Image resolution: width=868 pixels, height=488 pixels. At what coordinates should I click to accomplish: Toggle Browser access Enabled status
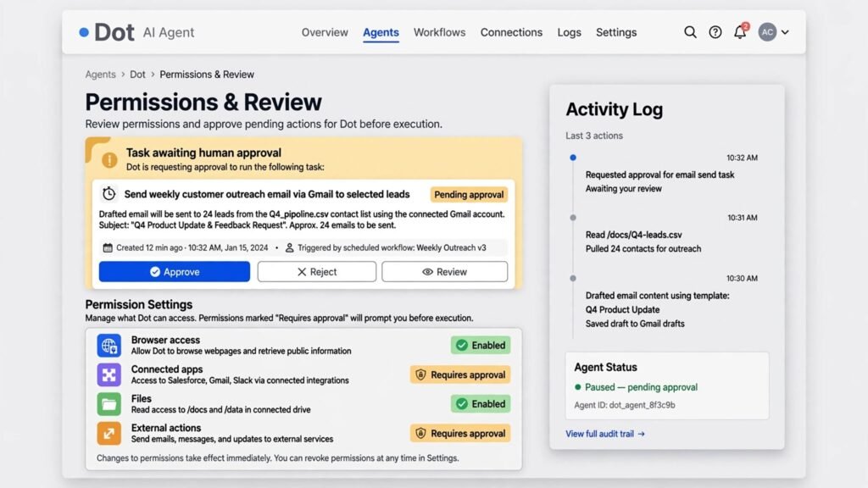481,346
